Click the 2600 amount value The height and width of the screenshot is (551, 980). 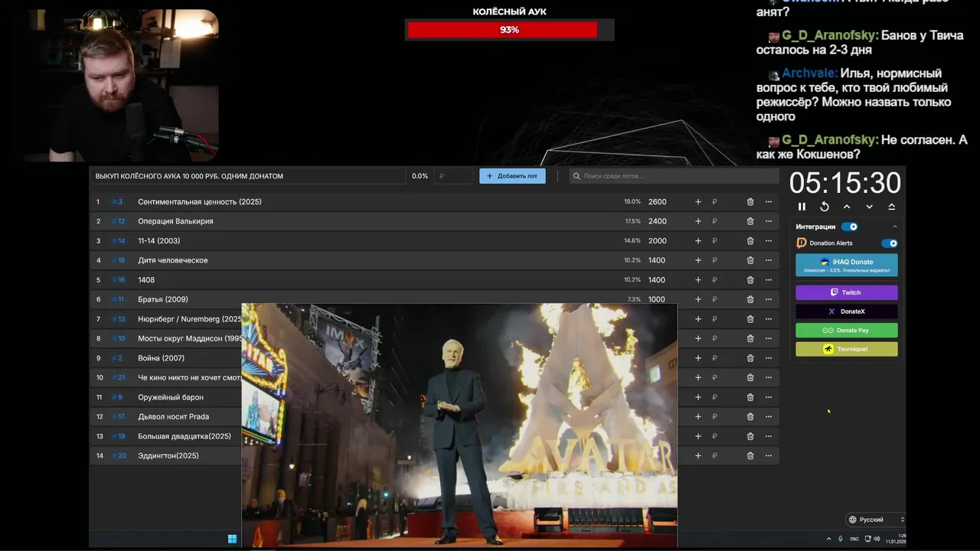(x=657, y=202)
